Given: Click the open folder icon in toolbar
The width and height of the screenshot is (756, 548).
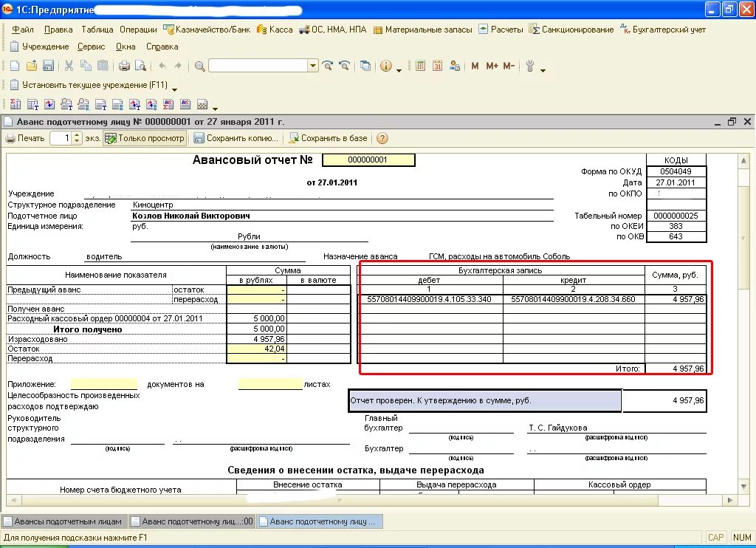Looking at the screenshot, I should [x=32, y=66].
